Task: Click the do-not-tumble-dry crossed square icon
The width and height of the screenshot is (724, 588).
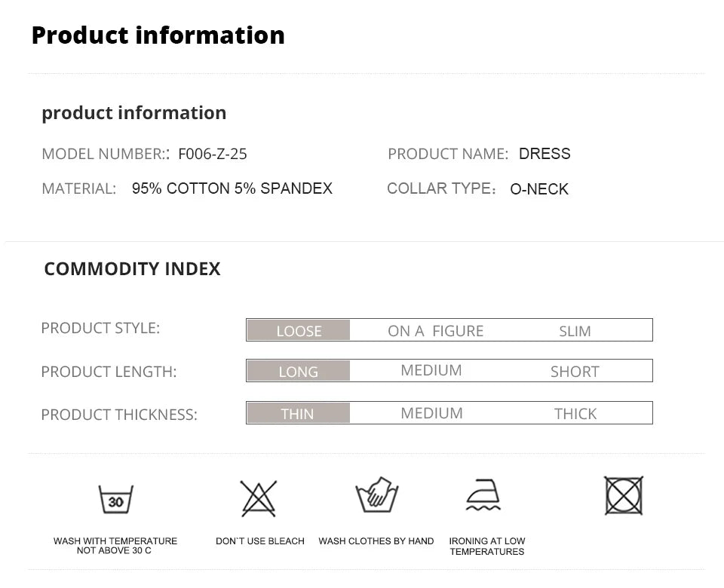Action: point(624,496)
